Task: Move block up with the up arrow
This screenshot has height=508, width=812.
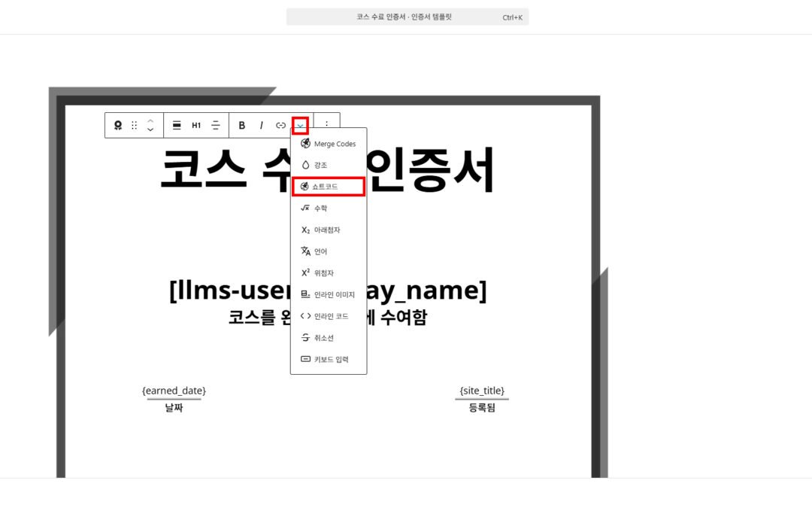Action: 150,120
